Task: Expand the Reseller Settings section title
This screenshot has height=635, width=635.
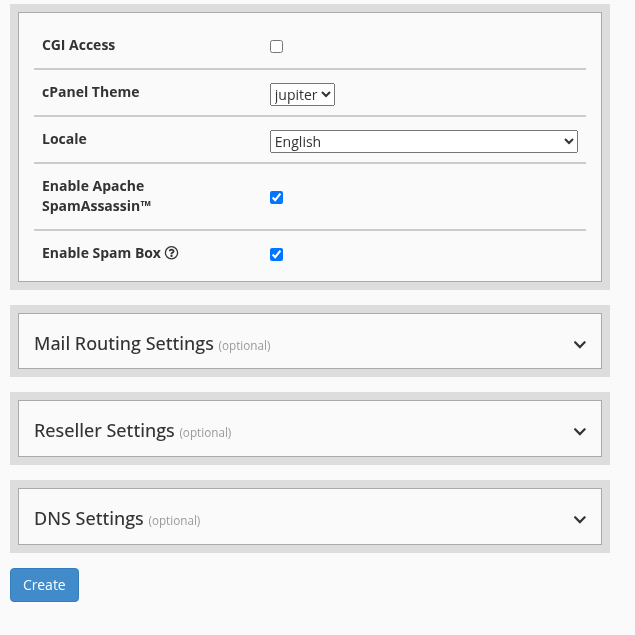Action: (x=104, y=430)
